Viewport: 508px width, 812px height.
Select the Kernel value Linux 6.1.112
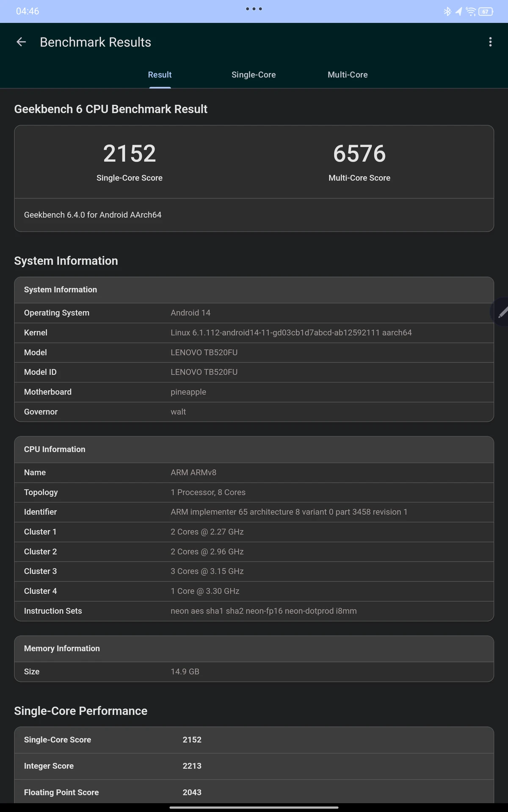pos(291,333)
